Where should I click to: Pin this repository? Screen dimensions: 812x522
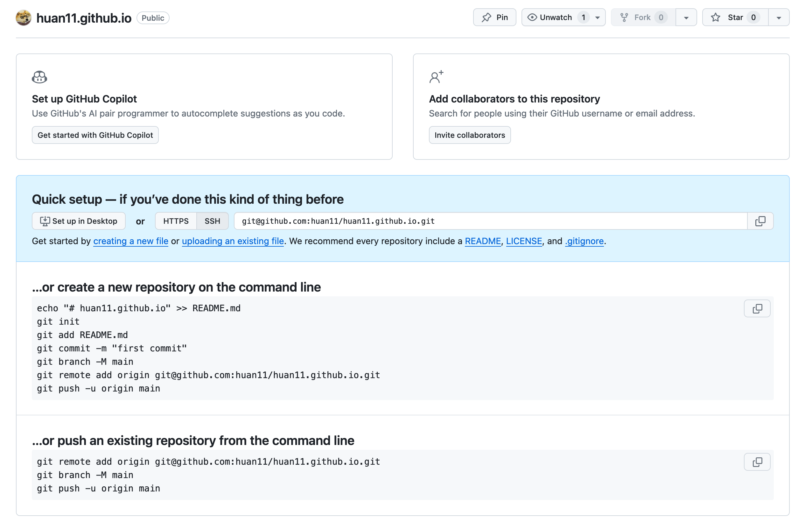tap(494, 17)
